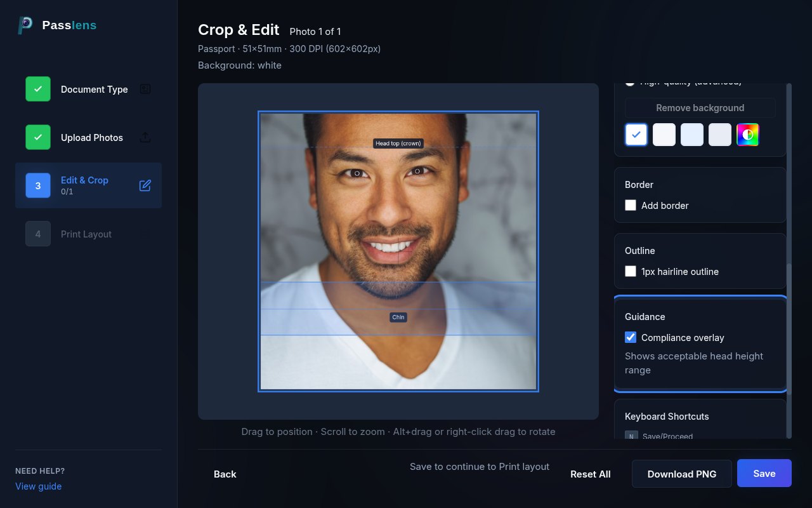Open the Print Layout step
Image resolution: width=812 pixels, height=508 pixels.
click(x=88, y=234)
